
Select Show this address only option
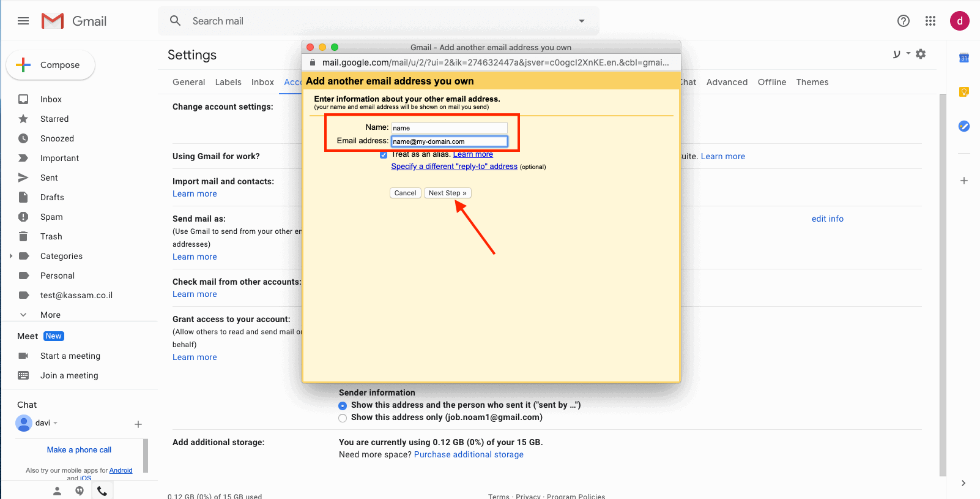click(343, 418)
